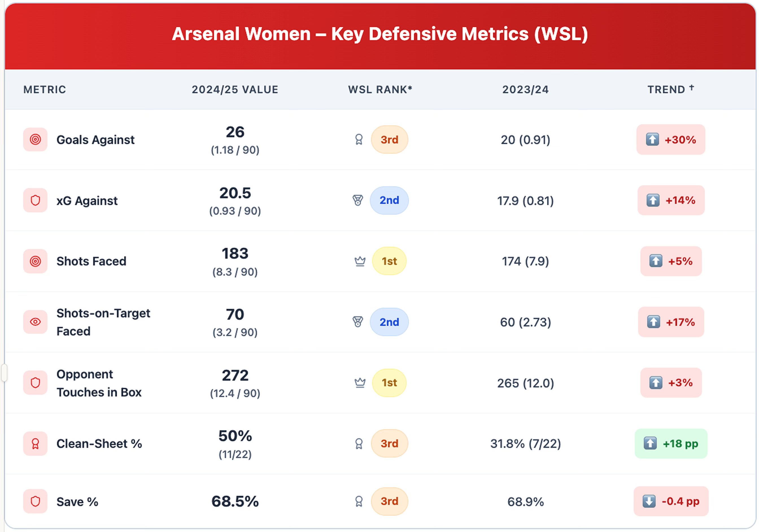Click the shield icon beside Opponent Touches in Box

[35, 383]
